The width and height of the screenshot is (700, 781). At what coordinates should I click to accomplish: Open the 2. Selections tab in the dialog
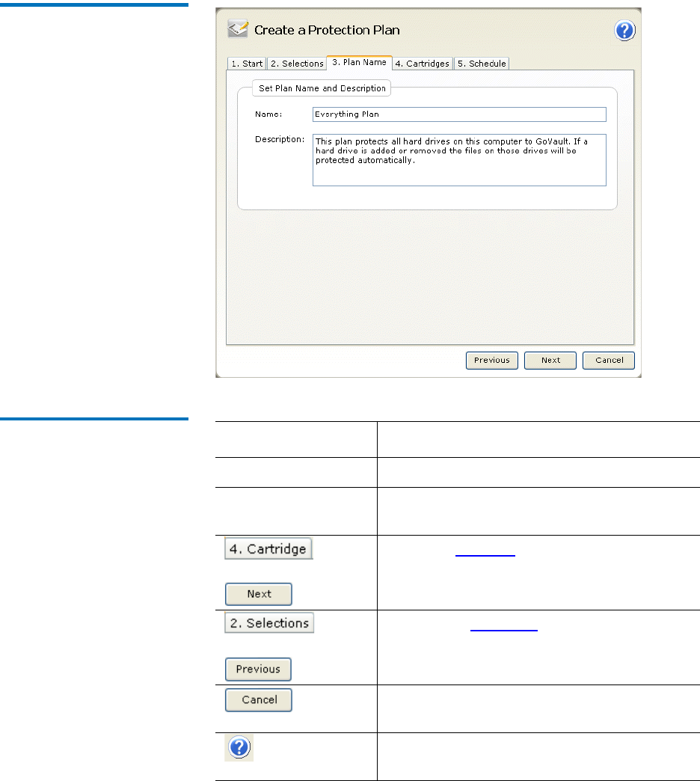point(297,64)
